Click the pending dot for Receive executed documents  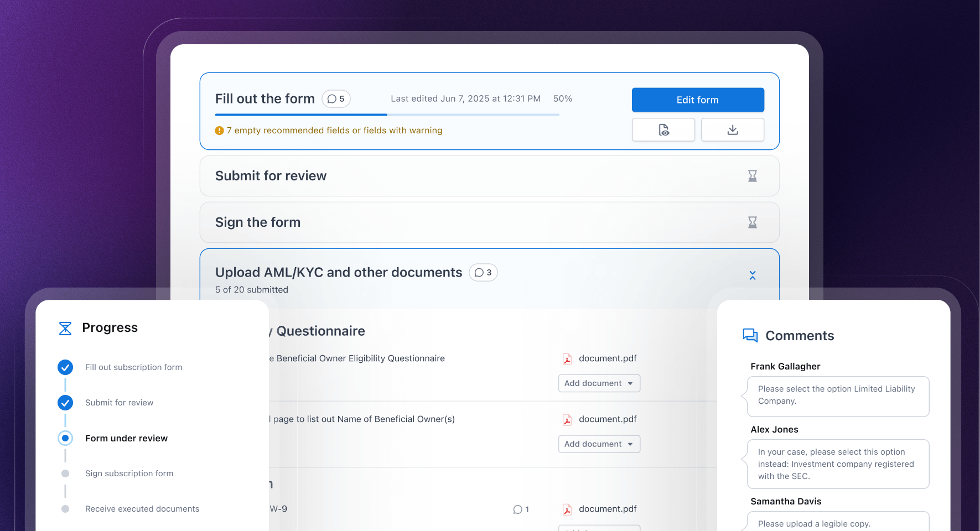click(x=65, y=509)
